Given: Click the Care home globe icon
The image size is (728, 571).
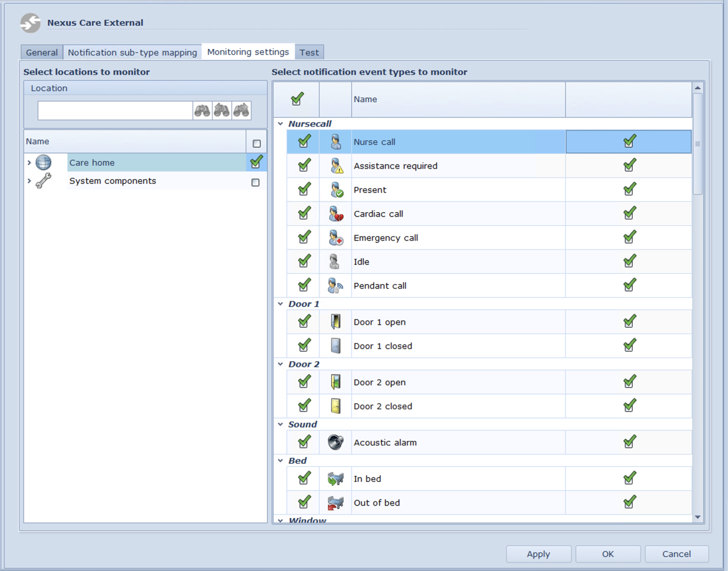Looking at the screenshot, I should point(43,162).
